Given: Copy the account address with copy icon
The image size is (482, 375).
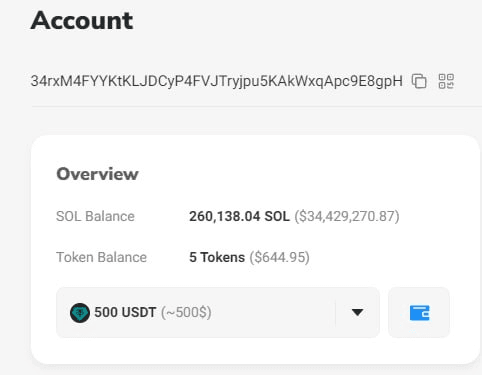Looking at the screenshot, I should click(x=419, y=81).
